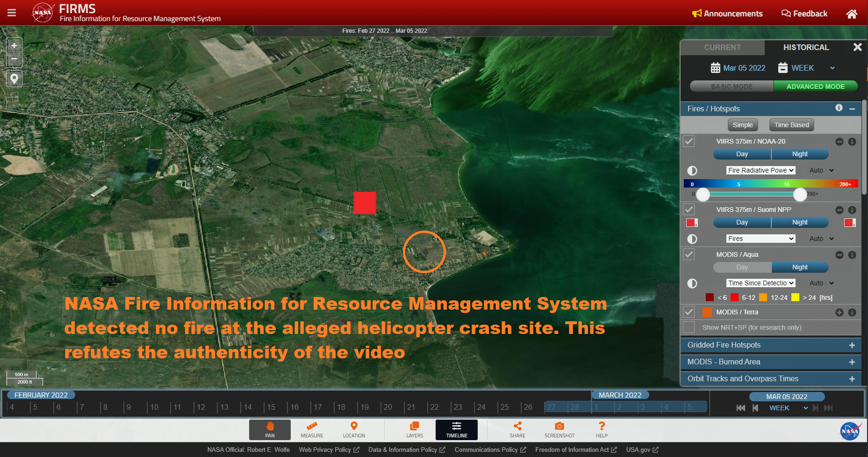This screenshot has width=868, height=457.
Task: Expand Orbit Tracks and Overpass Times
Action: pos(852,379)
